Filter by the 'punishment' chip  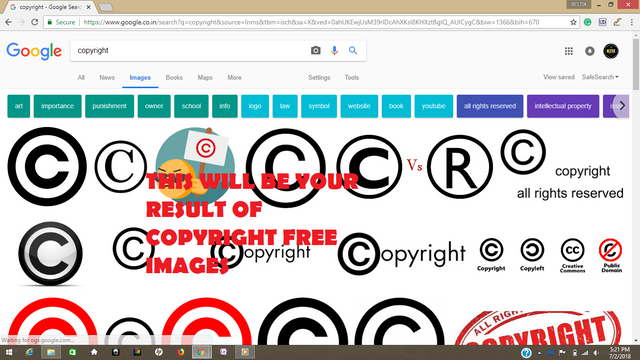(x=109, y=106)
